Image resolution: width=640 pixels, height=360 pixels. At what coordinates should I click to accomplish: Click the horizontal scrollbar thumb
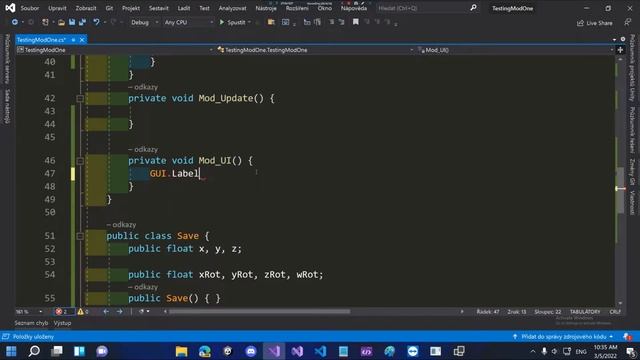(x=260, y=311)
